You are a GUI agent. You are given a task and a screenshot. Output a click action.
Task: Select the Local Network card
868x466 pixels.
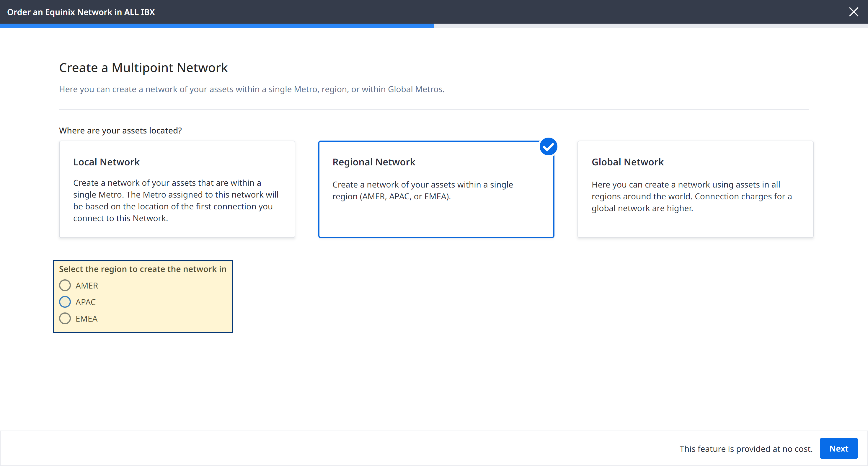pos(177,189)
